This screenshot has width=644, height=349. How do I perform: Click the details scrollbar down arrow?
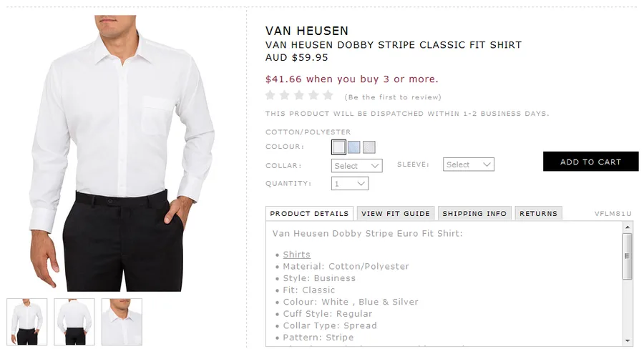[628, 340]
